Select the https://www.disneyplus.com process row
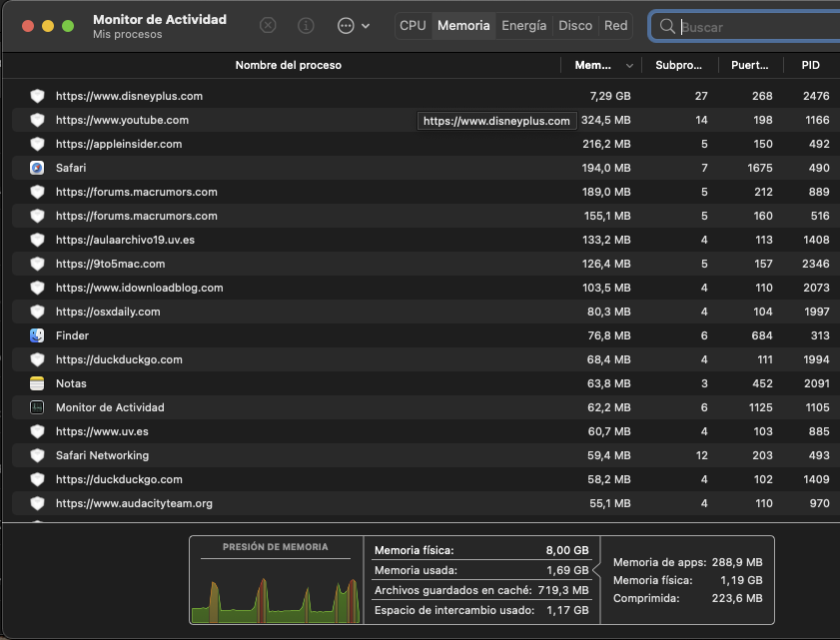Image resolution: width=840 pixels, height=640 pixels. point(425,96)
